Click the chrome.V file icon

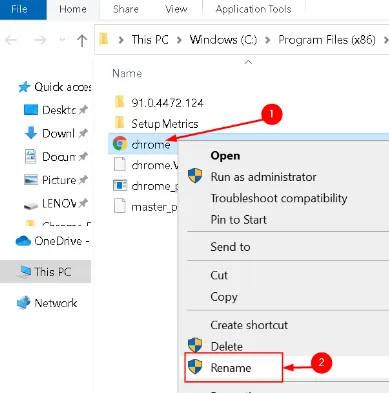120,165
